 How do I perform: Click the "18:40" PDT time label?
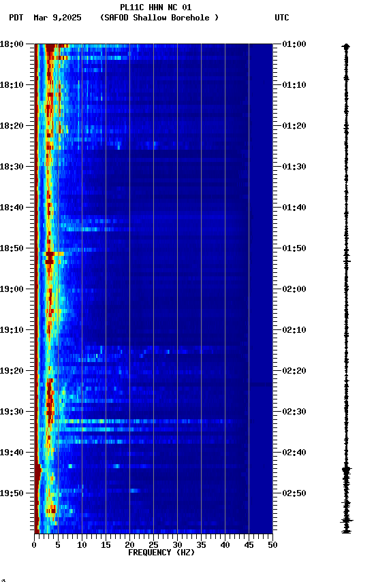(12, 208)
